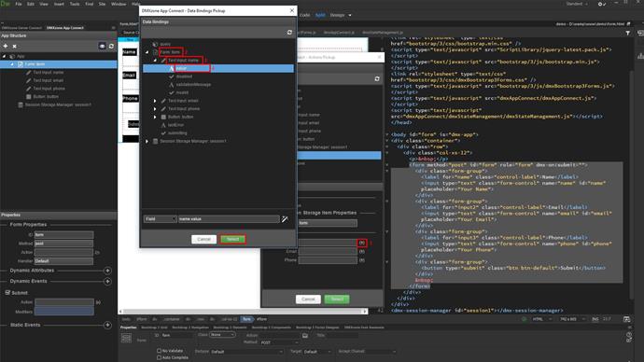
Task: Switch to Code view
Action: click(x=305, y=15)
